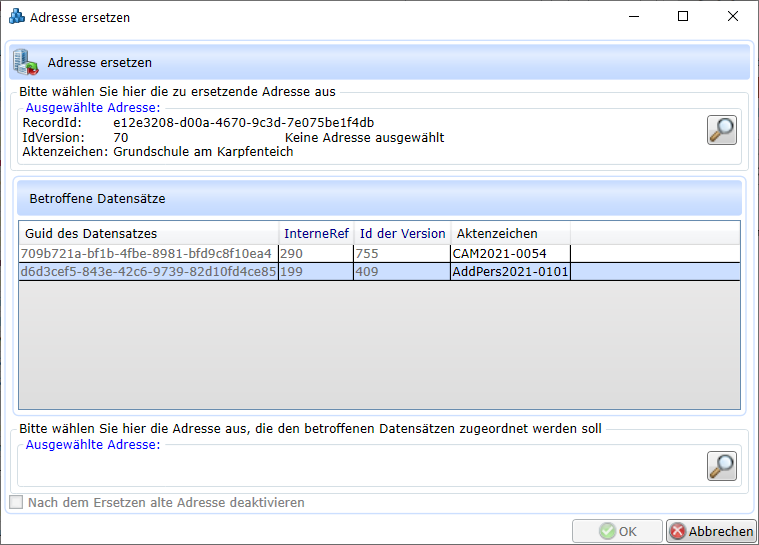Close the Adresse ersetzen dialog window
This screenshot has height=545, width=759.
click(734, 17)
